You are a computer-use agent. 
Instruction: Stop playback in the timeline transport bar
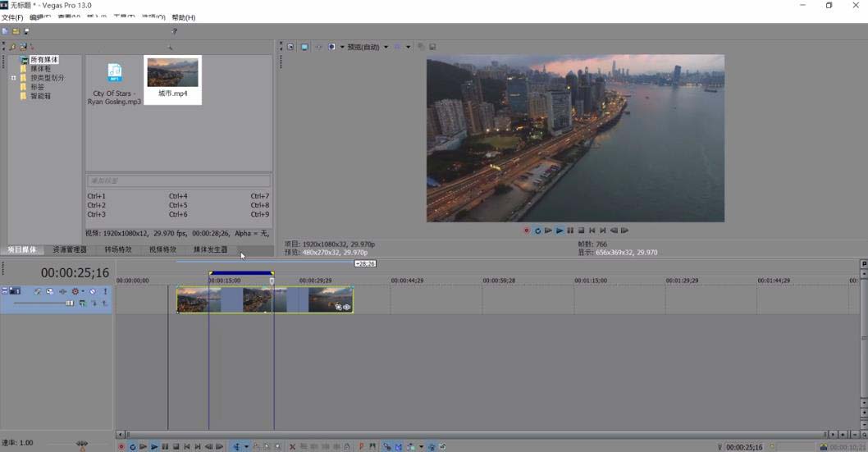coord(176,447)
